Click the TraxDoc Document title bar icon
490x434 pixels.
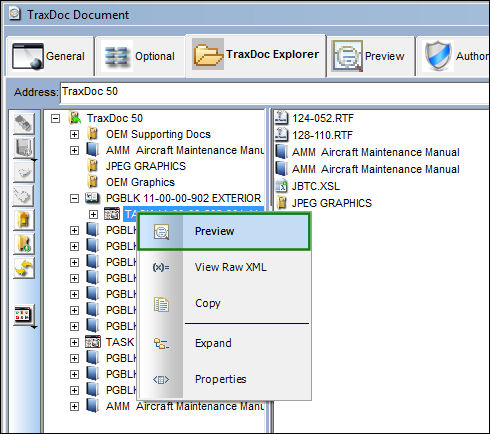click(x=14, y=14)
